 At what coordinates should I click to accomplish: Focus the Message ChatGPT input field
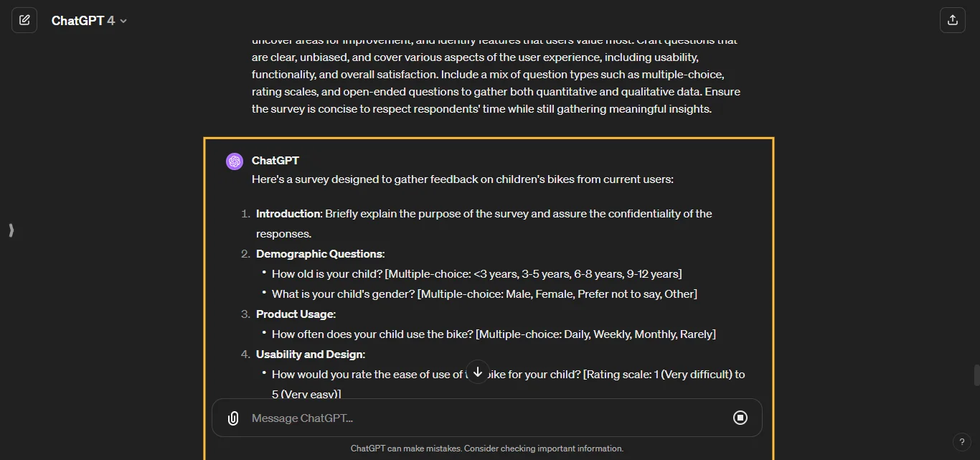click(481, 418)
